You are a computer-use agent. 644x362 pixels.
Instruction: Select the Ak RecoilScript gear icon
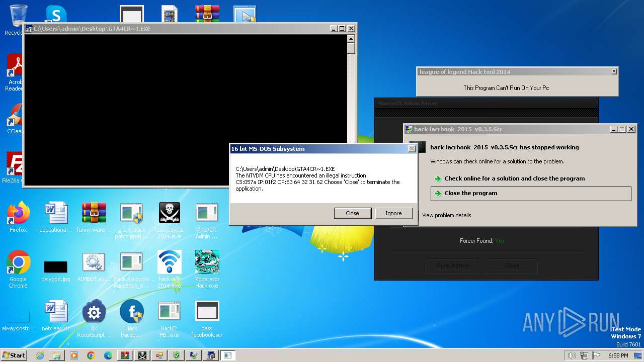(x=94, y=319)
